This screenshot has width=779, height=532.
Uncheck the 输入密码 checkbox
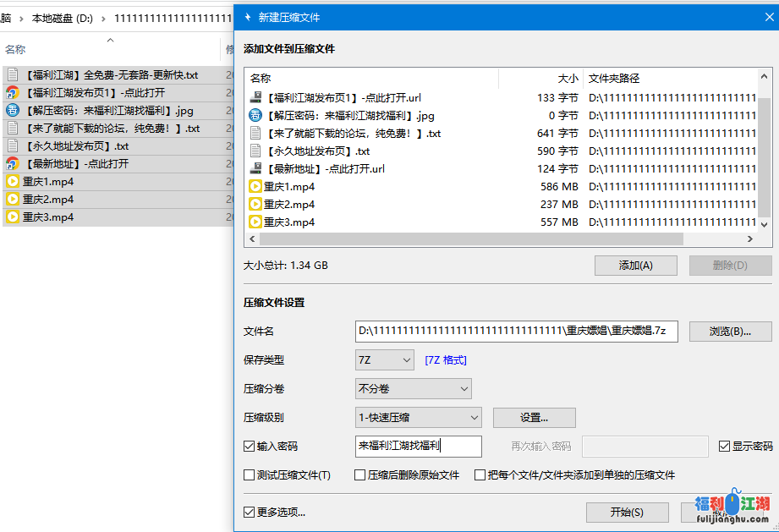249,447
